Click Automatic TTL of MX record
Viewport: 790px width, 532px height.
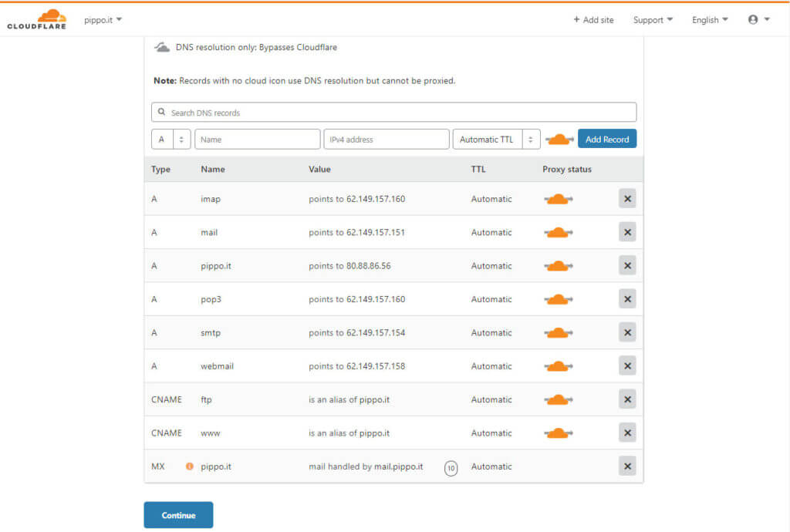491,466
